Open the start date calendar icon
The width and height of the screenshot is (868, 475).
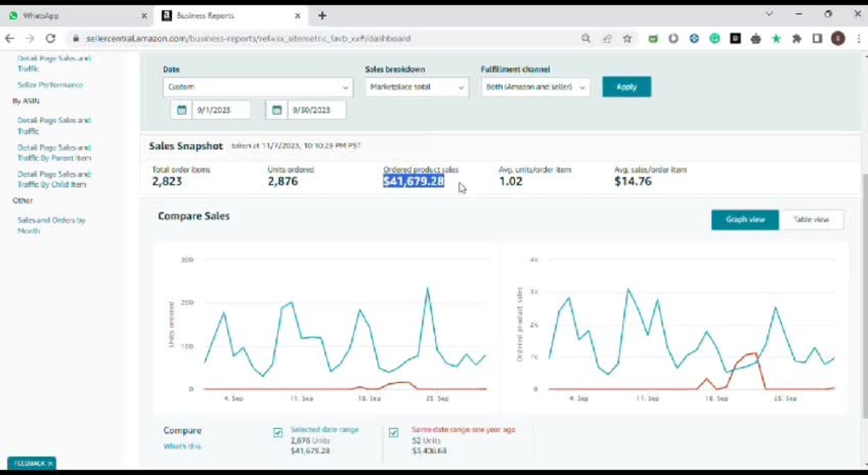click(181, 109)
